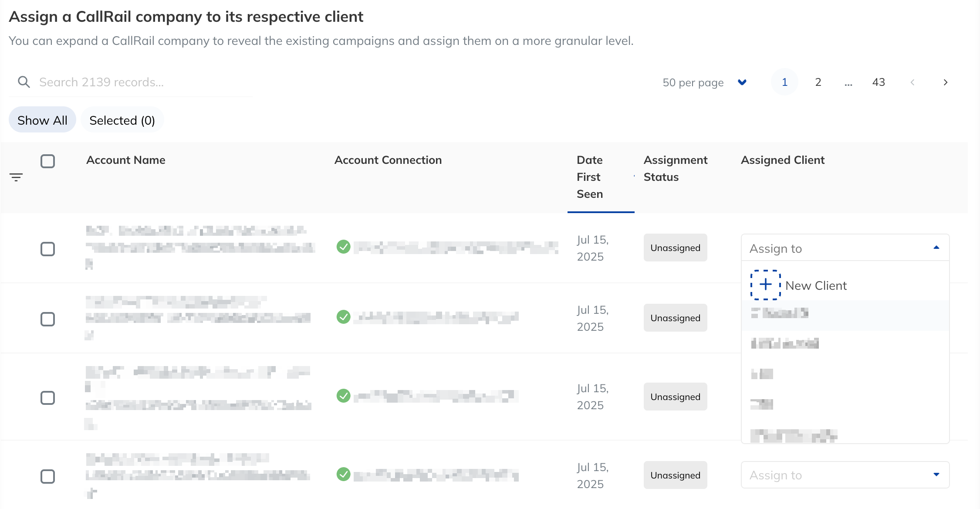Viewport: 980px width, 509px height.
Task: Open the bottom row Assign to dropdown
Action: 845,475
